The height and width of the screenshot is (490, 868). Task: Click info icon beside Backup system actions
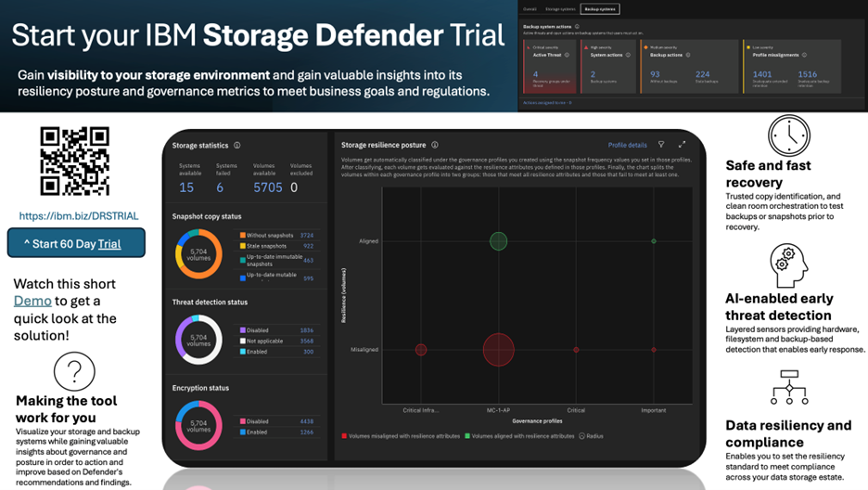[577, 27]
